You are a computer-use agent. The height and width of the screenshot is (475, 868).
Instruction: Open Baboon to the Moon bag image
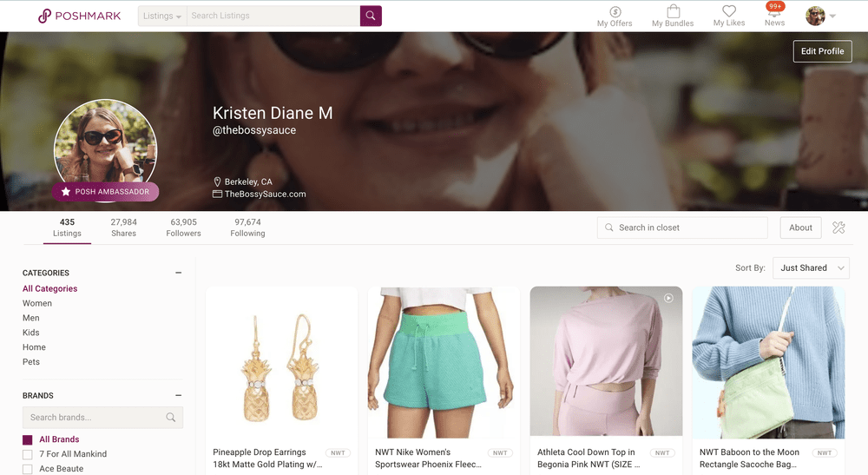(x=768, y=362)
